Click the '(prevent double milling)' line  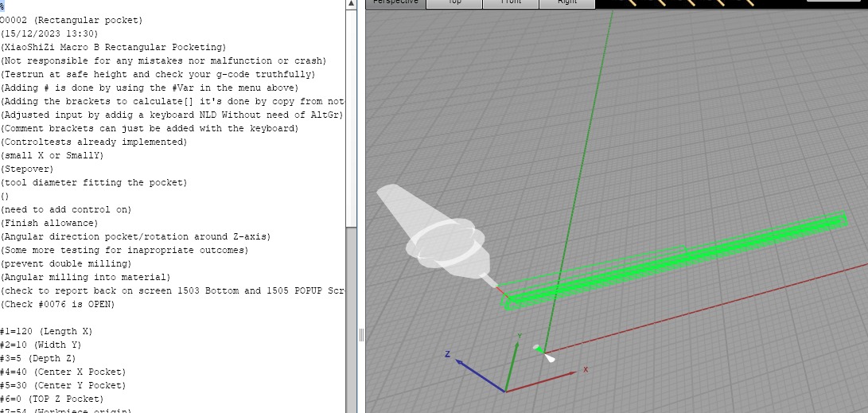pos(66,263)
